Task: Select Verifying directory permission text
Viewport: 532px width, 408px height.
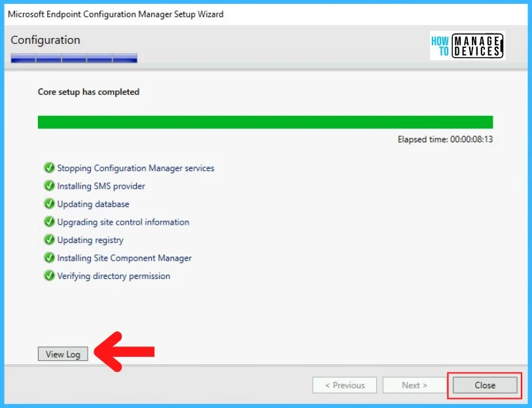Action: [x=114, y=276]
